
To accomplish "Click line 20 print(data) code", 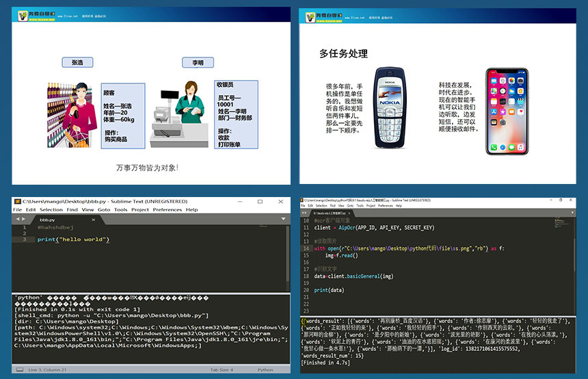I will coord(329,290).
